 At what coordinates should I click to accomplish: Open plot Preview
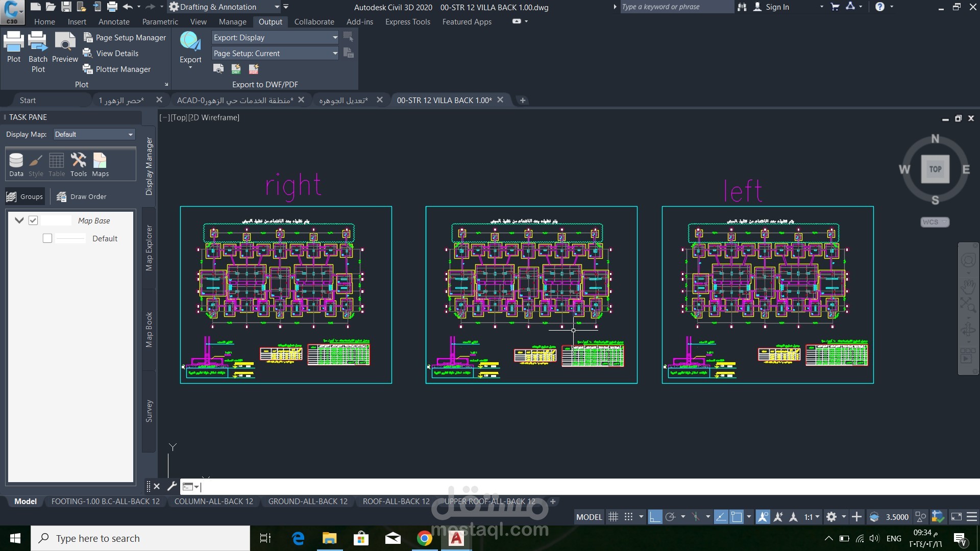pyautogui.click(x=65, y=47)
